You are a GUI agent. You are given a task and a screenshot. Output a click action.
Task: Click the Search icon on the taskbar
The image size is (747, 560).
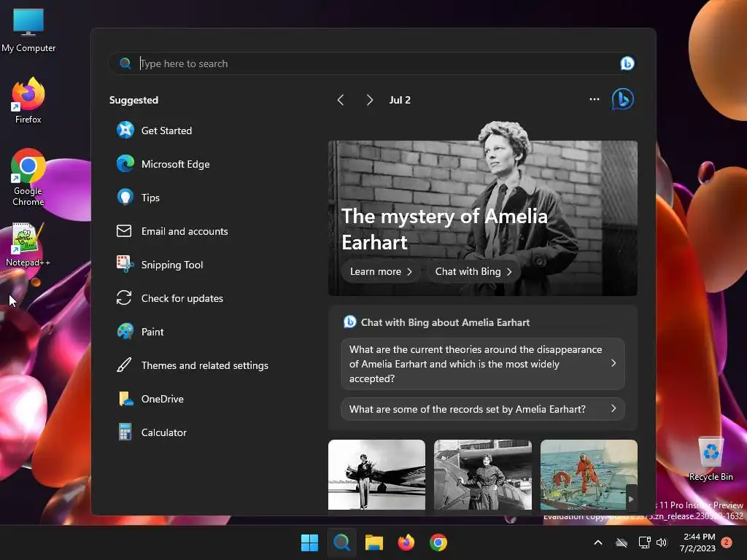[x=341, y=542]
